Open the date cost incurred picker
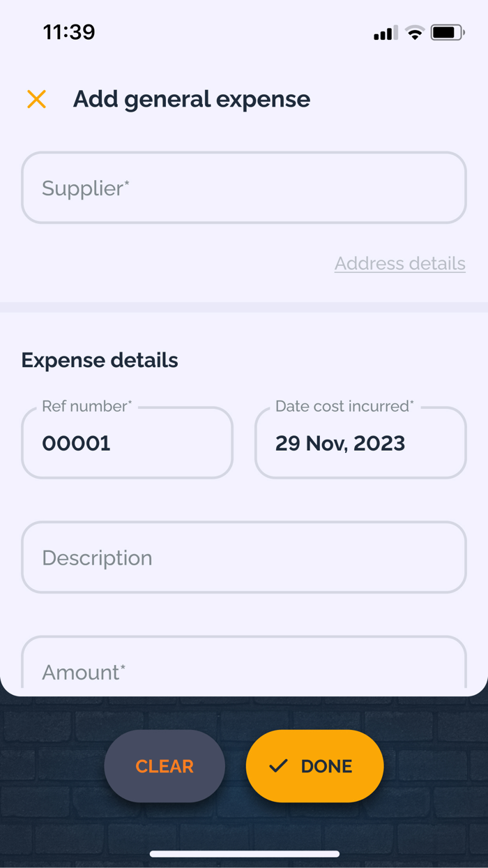 click(x=360, y=443)
